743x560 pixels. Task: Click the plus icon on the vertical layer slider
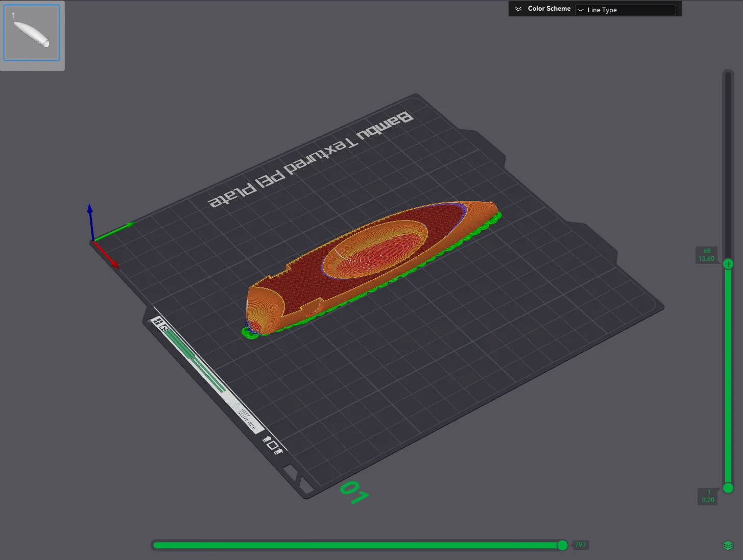[728, 264]
